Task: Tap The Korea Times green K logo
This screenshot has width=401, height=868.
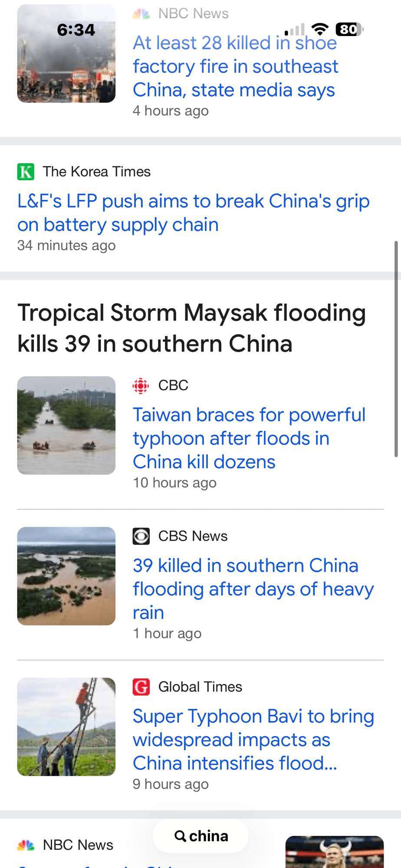Action: click(26, 172)
